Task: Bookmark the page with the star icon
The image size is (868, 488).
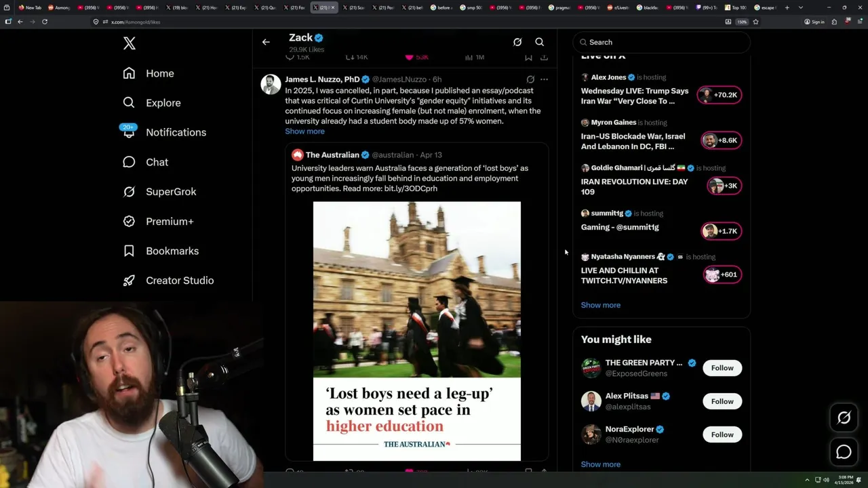Action: [755, 22]
